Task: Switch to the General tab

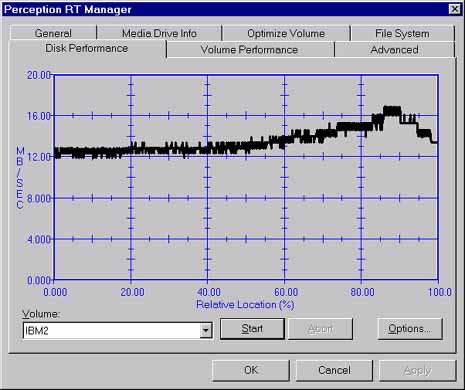Action: pyautogui.click(x=53, y=33)
